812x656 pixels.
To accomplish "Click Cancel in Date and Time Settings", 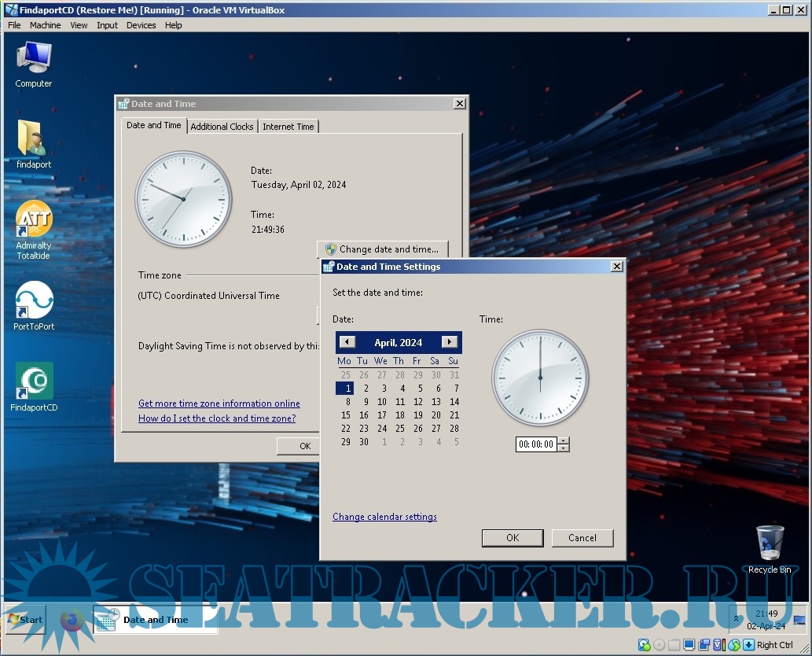I will pos(582,538).
